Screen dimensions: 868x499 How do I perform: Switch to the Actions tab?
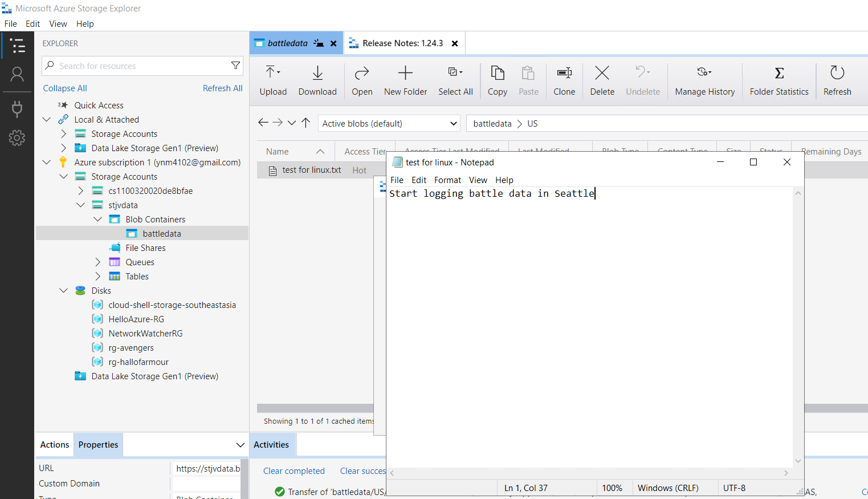[55, 445]
